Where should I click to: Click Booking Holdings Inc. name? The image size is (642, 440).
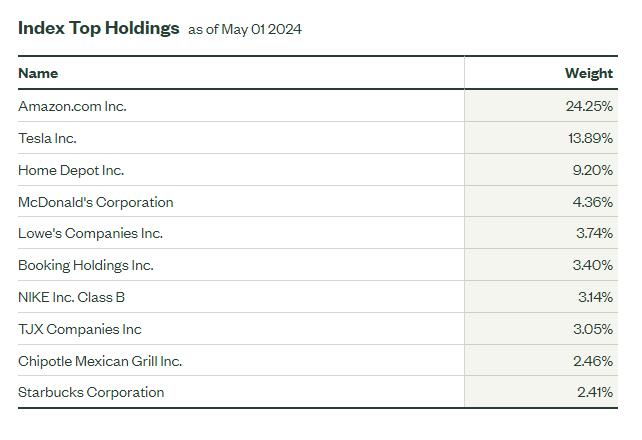coord(85,265)
